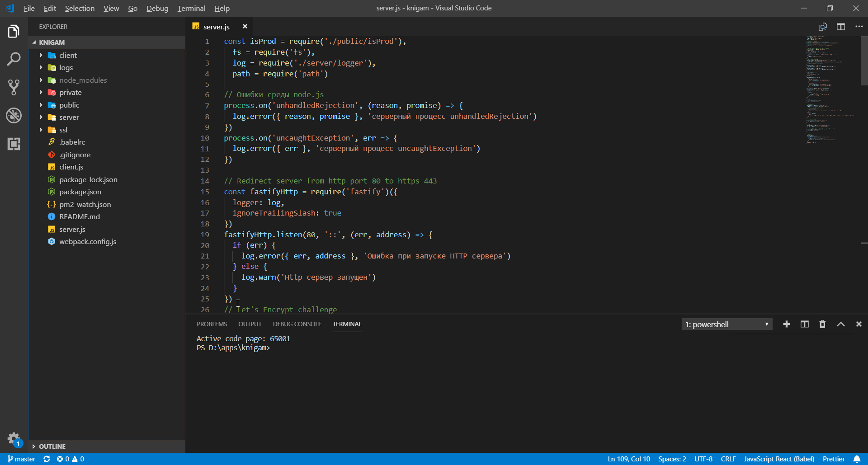The width and height of the screenshot is (868, 465).
Task: Maximize the terminal panel size
Action: coord(840,324)
